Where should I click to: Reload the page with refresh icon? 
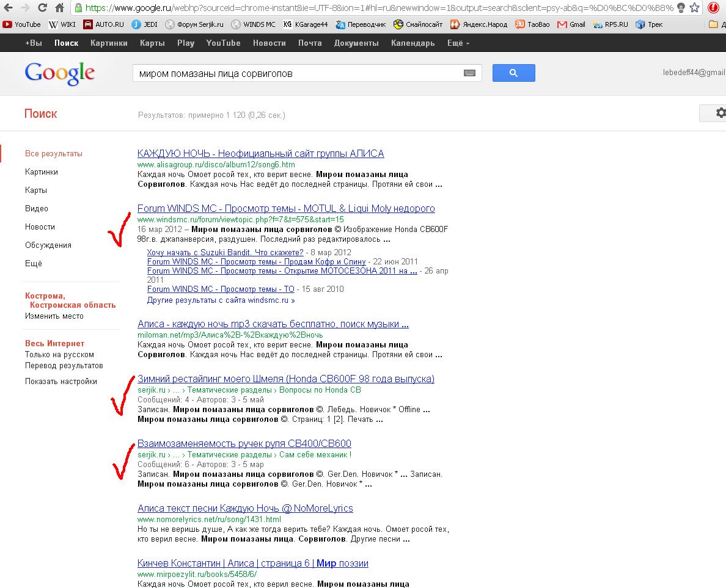tap(42, 7)
